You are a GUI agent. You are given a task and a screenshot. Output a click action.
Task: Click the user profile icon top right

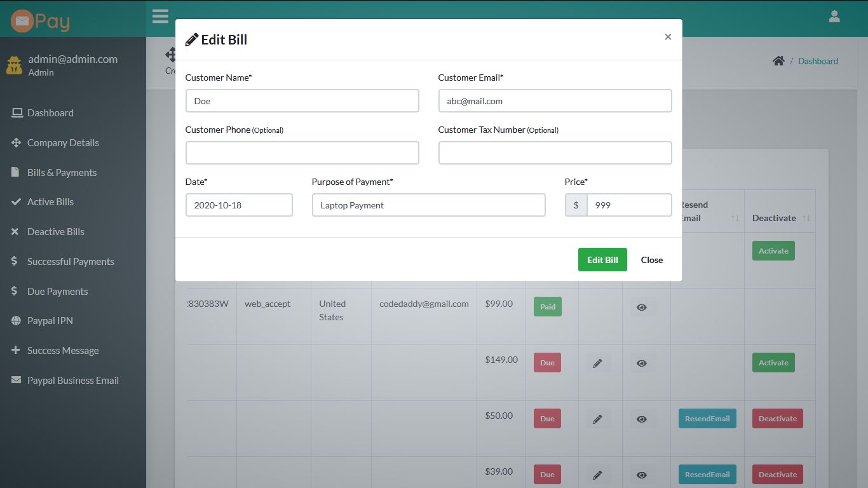834,16
